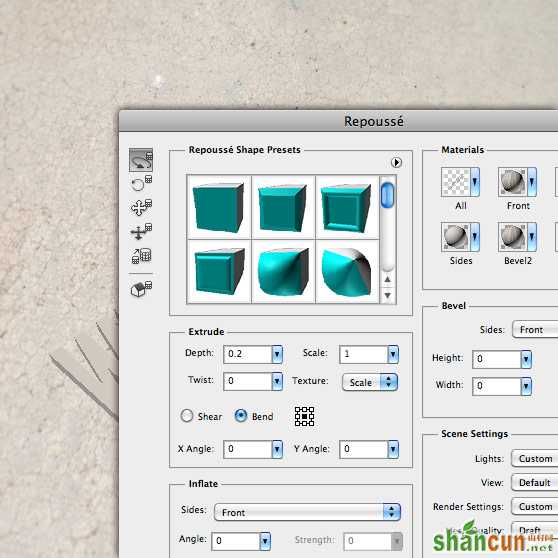Select the 3D mesh roll tool
558x558 pixels.
click(141, 183)
